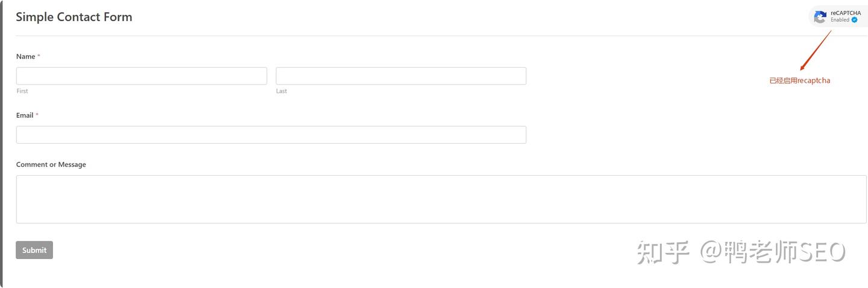
Task: Click into the Email input field
Action: point(271,135)
